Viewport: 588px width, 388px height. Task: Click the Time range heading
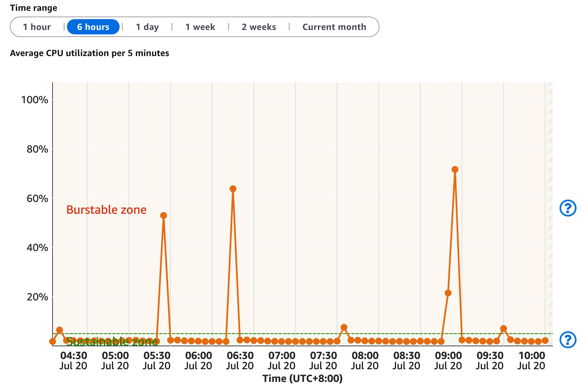coord(33,8)
